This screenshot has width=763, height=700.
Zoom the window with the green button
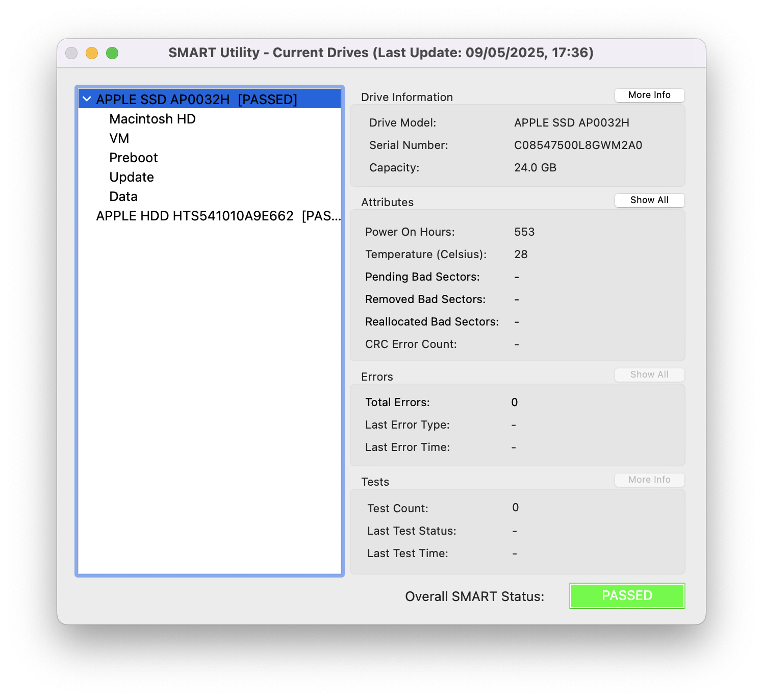tap(112, 53)
